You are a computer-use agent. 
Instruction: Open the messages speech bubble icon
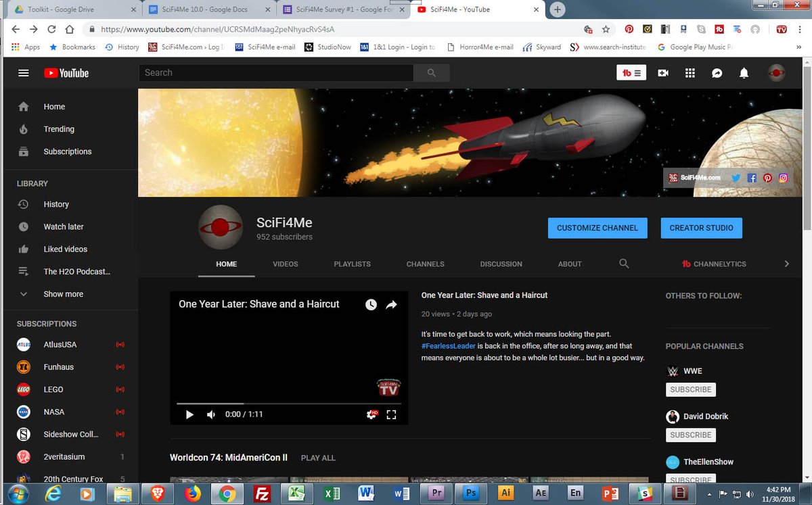tap(717, 73)
